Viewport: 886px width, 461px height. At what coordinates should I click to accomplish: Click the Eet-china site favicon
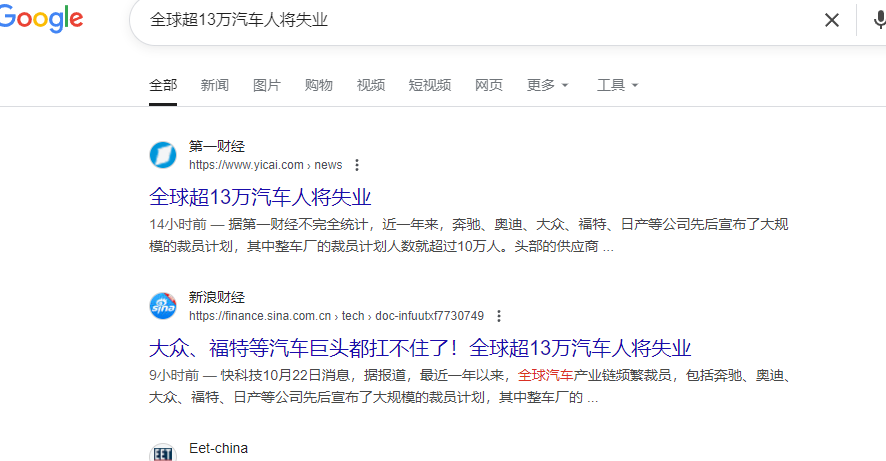pyautogui.click(x=163, y=453)
